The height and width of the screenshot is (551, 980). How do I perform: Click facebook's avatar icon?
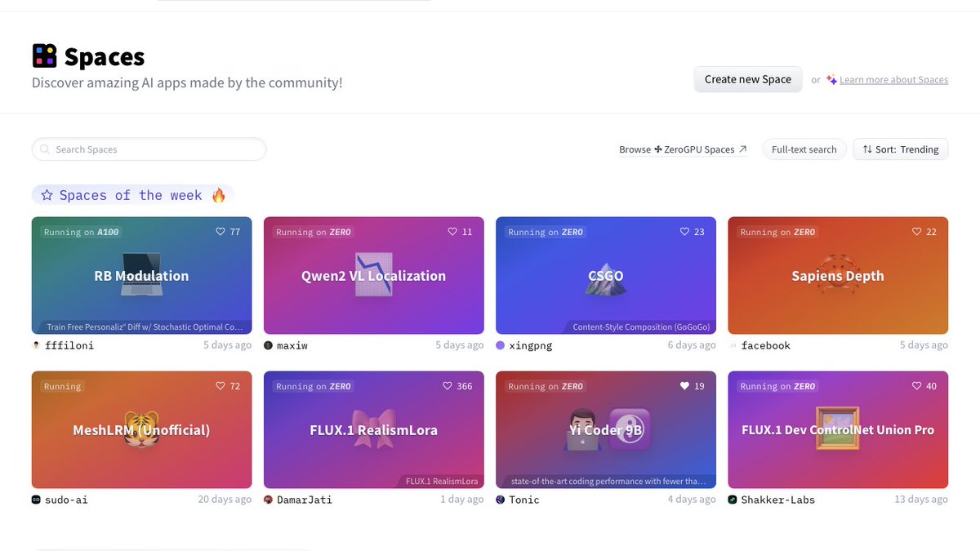(x=733, y=345)
